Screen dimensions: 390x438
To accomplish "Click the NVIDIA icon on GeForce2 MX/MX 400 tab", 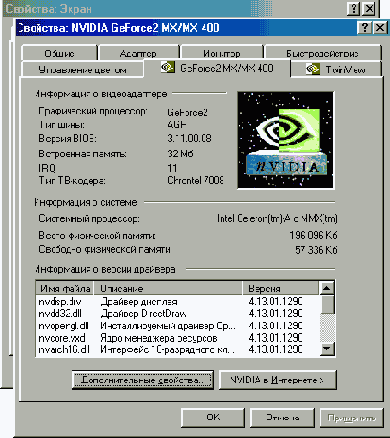I will pyautogui.click(x=168, y=68).
